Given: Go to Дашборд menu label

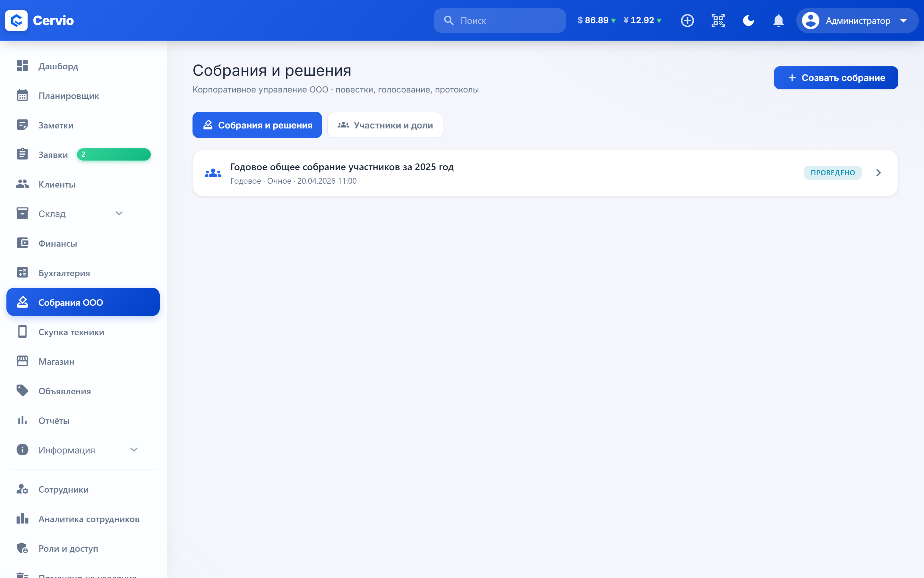Looking at the screenshot, I should point(58,66).
